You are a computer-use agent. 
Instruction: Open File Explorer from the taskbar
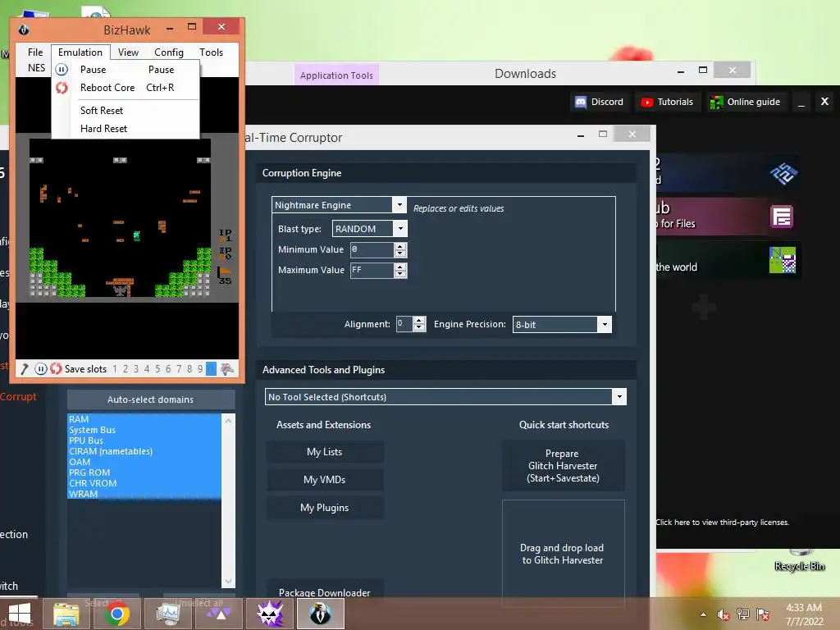(66, 614)
